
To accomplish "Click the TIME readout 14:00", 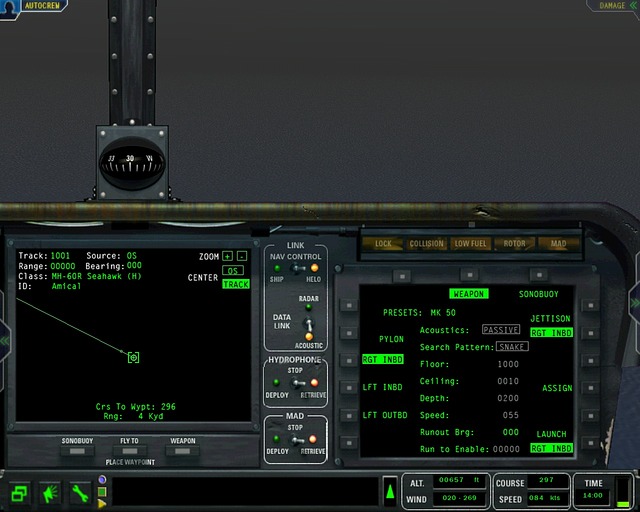I will click(x=593, y=496).
